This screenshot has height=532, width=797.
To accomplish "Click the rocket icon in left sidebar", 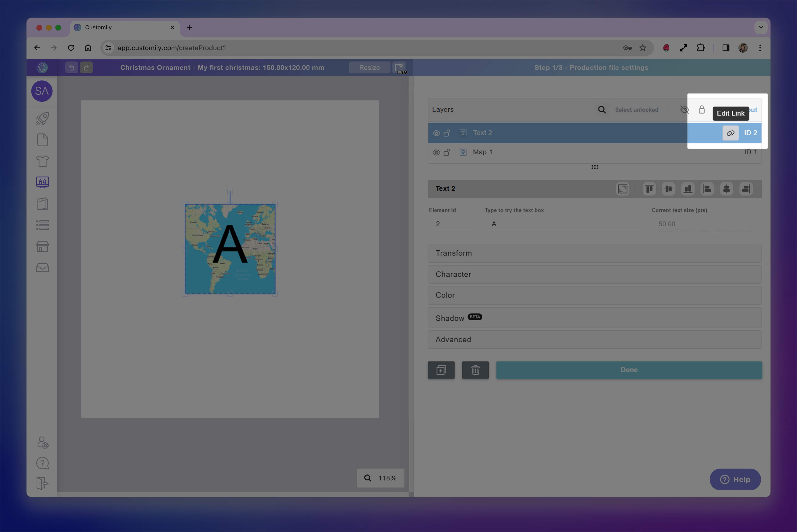I will click(x=42, y=118).
